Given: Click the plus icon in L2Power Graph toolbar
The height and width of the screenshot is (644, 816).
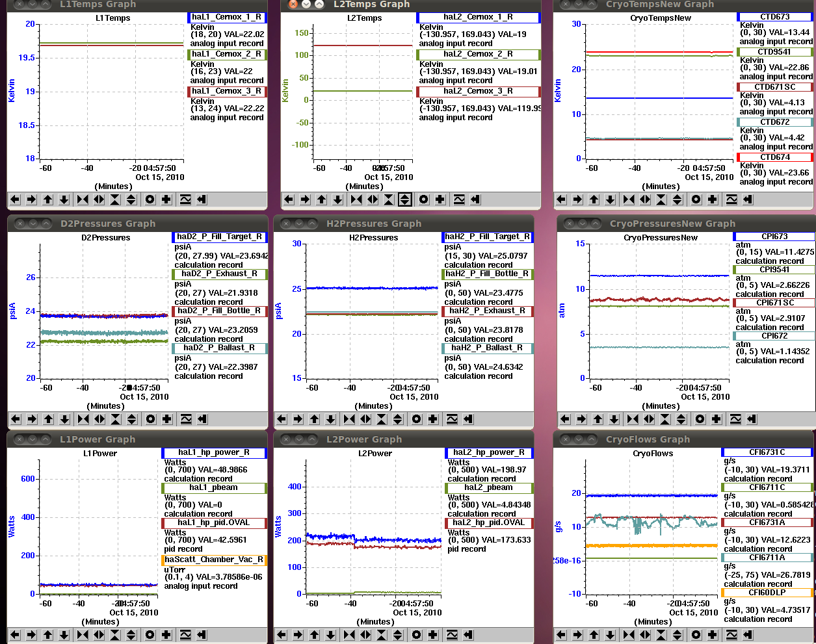Looking at the screenshot, I should pos(433,635).
